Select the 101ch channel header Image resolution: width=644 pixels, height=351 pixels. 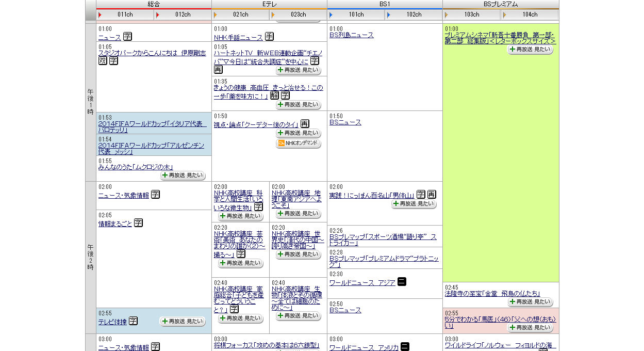coord(356,14)
